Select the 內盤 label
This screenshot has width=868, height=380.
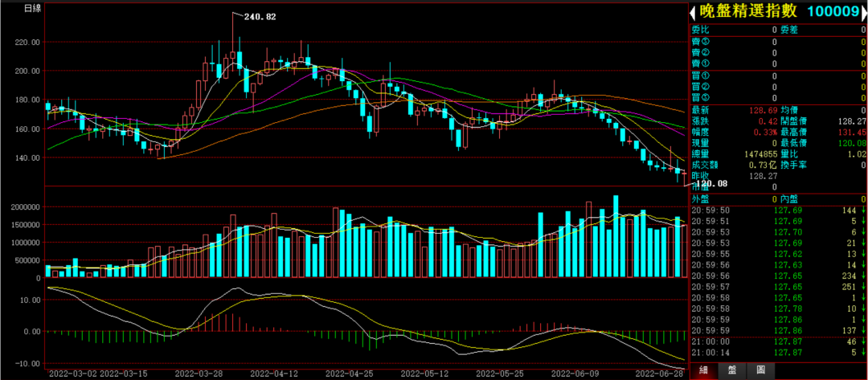[789, 198]
